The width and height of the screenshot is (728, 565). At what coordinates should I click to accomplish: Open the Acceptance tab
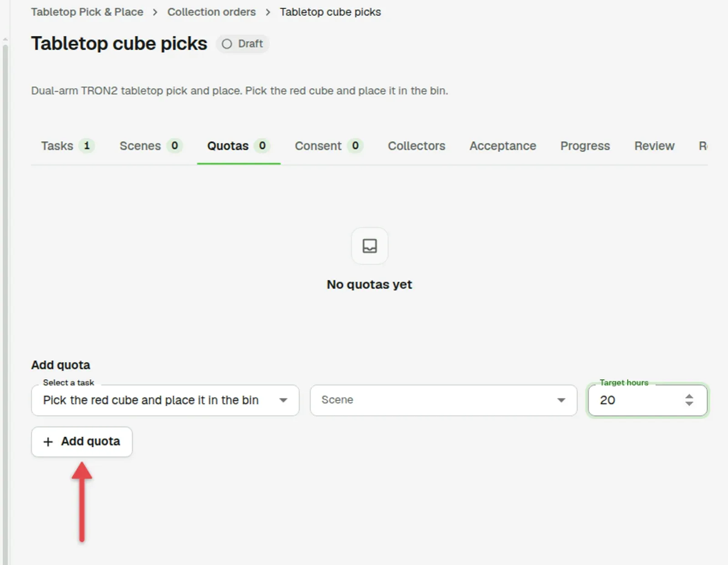tap(503, 146)
